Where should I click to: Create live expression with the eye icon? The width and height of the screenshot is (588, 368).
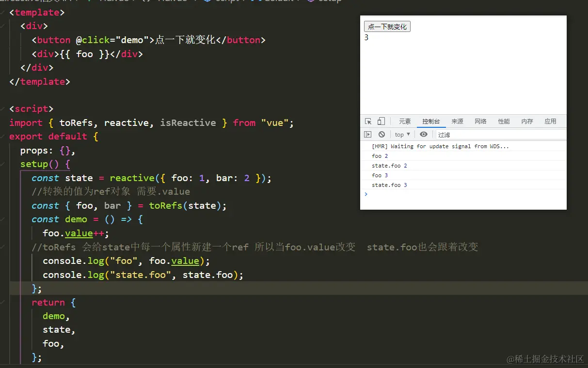424,135
